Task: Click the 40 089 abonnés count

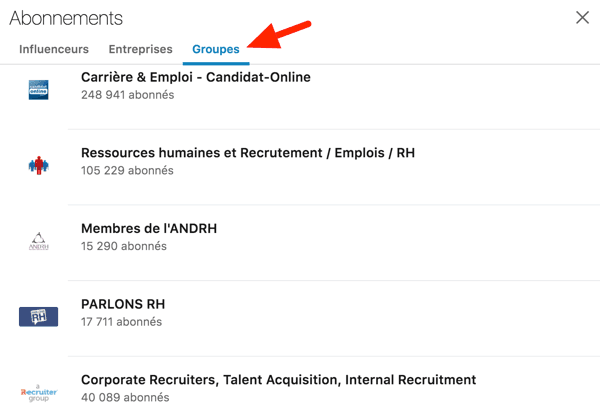Action: (x=125, y=398)
